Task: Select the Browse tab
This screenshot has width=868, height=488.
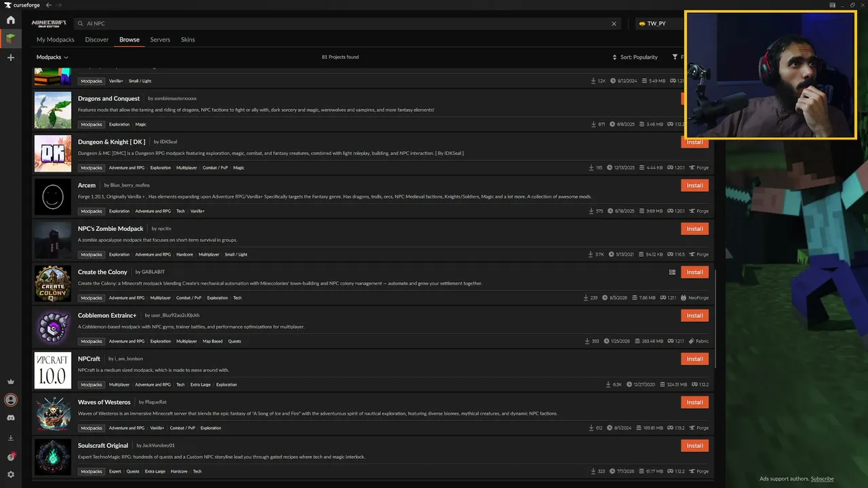Action: point(130,39)
